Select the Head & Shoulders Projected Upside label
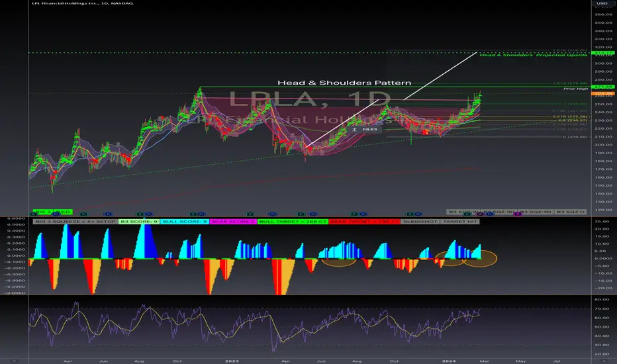The image size is (617, 364). (x=533, y=55)
